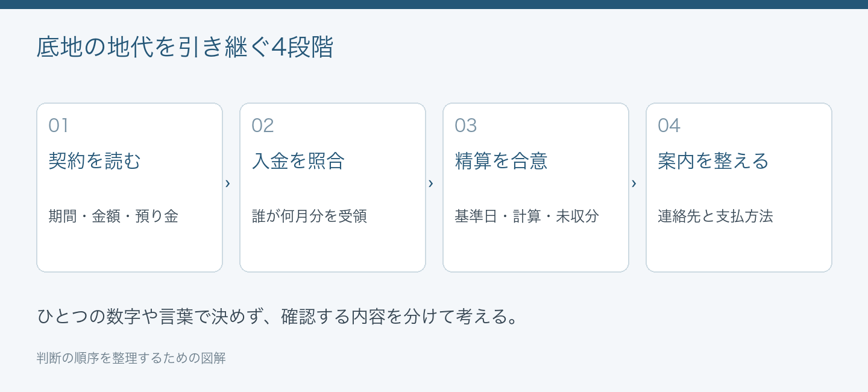Click the 誰が何月分を受領 description text
868x392 pixels.
pyautogui.click(x=309, y=217)
